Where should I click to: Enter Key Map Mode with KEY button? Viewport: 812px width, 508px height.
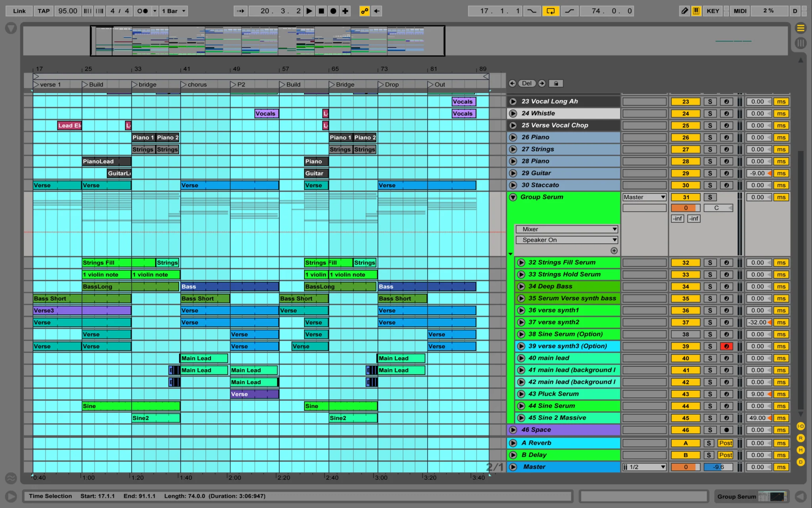[712, 11]
